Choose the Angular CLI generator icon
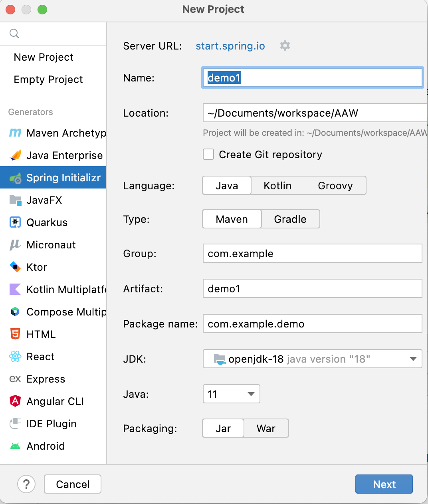Image resolution: width=428 pixels, height=504 pixels. [x=15, y=401]
